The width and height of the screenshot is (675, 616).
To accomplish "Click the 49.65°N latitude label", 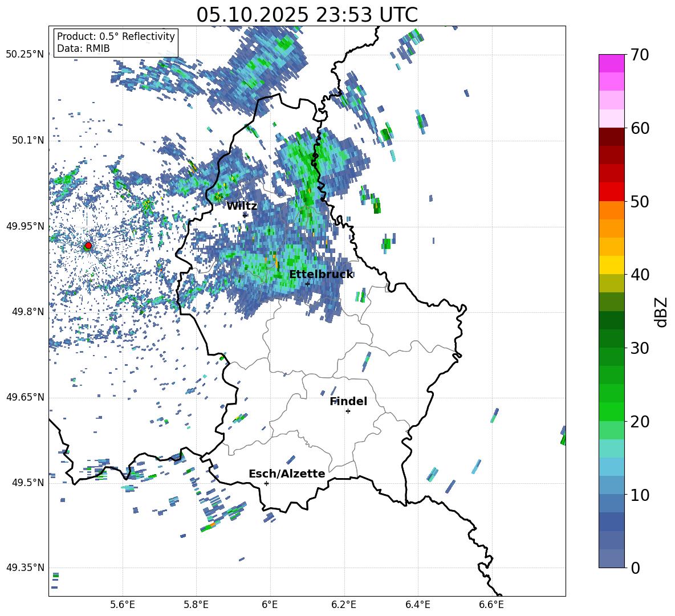I will pyautogui.click(x=25, y=397).
